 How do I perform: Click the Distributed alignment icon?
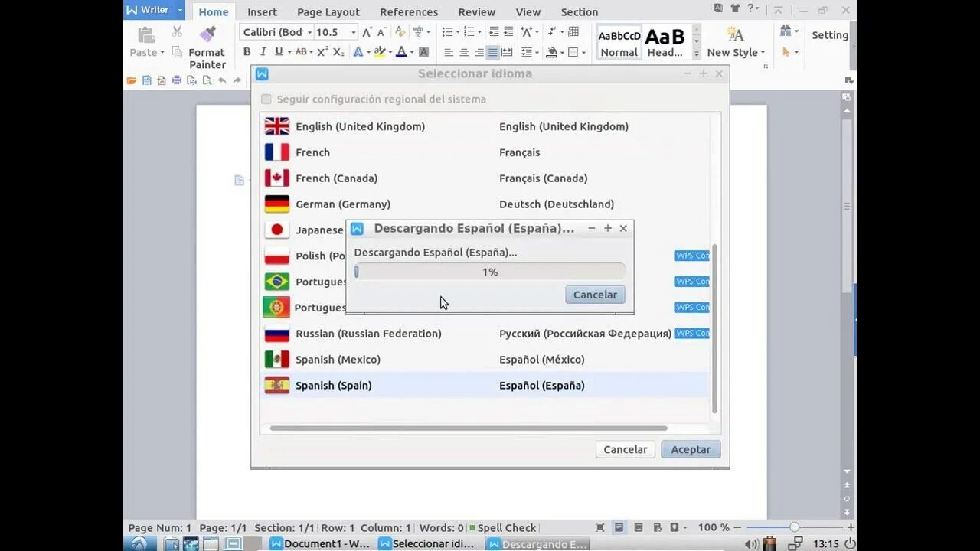pyautogui.click(x=508, y=52)
